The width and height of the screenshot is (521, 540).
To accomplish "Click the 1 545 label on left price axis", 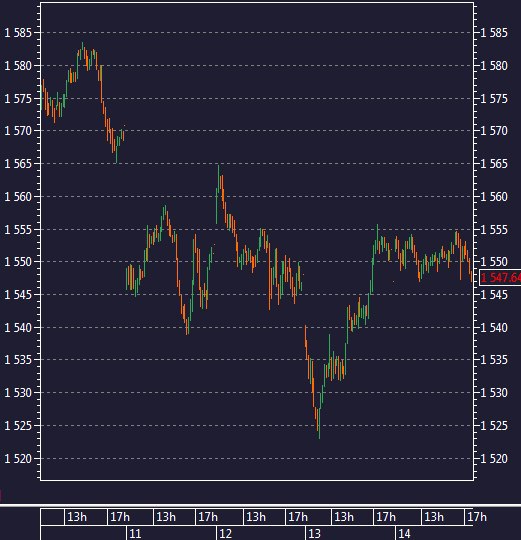I will (x=18, y=294).
